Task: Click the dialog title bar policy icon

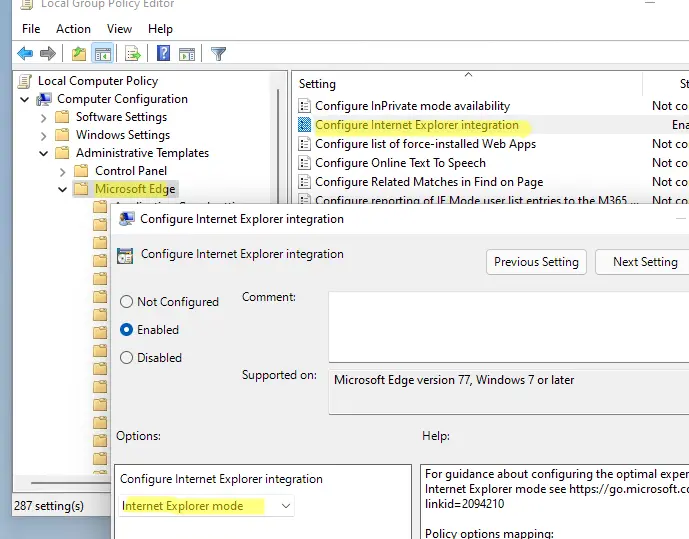Action: [x=127, y=219]
